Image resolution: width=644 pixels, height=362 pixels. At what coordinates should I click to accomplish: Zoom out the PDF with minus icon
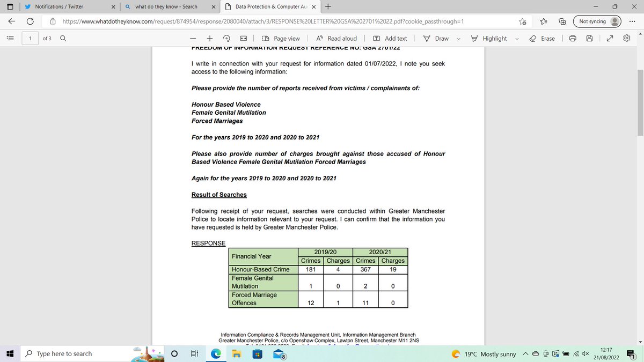pos(193,39)
